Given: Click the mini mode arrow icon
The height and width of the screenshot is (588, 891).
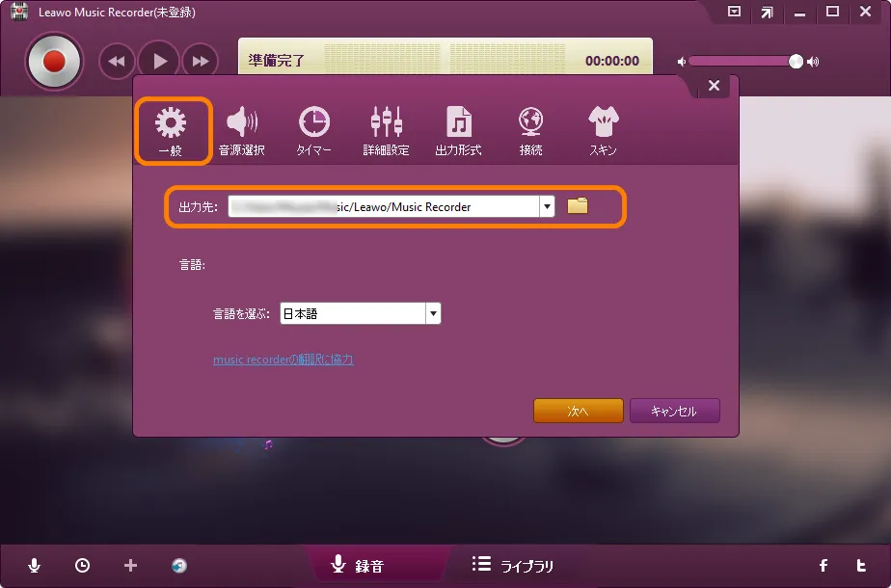Looking at the screenshot, I should point(768,12).
